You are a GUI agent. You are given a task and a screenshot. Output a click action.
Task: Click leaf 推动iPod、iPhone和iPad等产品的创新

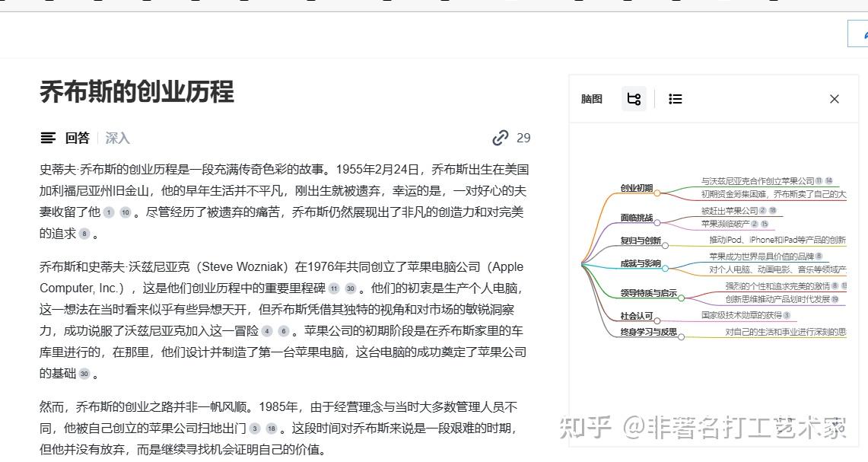777,239
